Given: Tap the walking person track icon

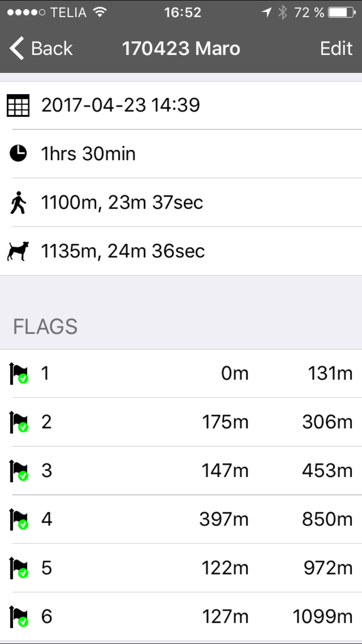Looking at the screenshot, I should [18, 203].
